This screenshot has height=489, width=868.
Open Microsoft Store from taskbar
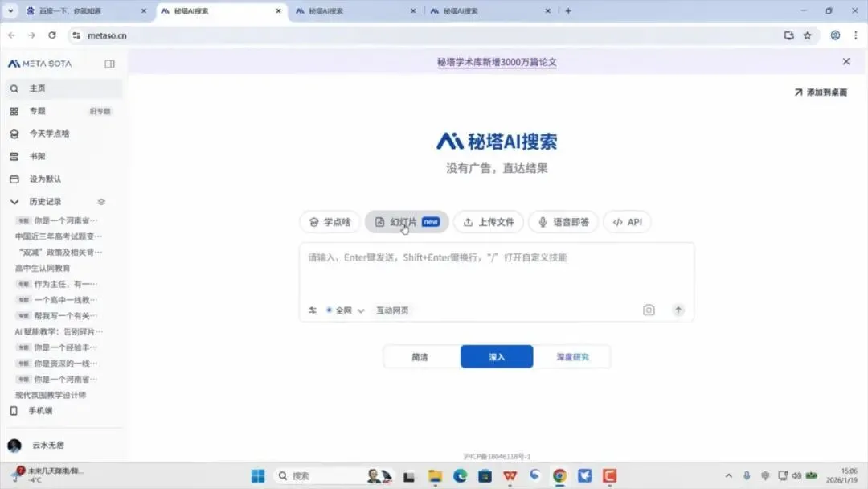tap(485, 475)
